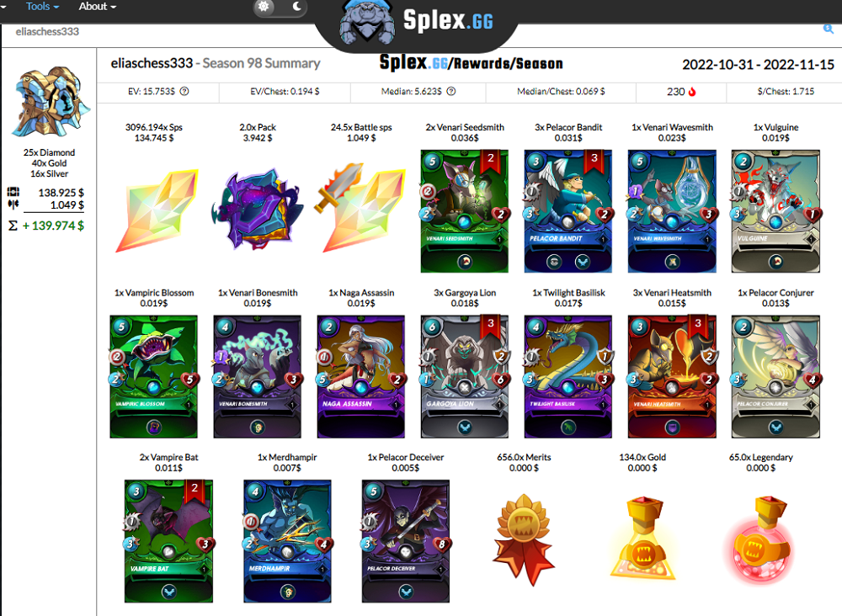This screenshot has width=842, height=616.
Task: Click the SPS crystal reward icon
Action: (157, 210)
